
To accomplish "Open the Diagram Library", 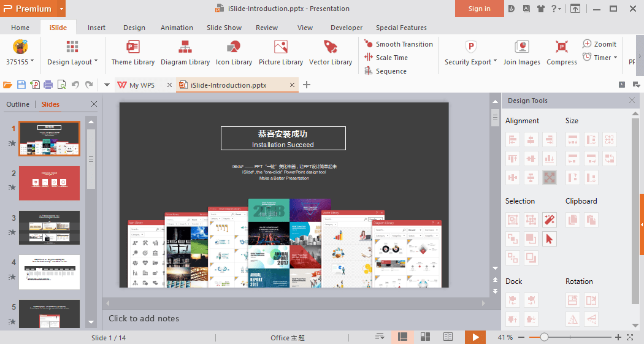I will point(185,53).
